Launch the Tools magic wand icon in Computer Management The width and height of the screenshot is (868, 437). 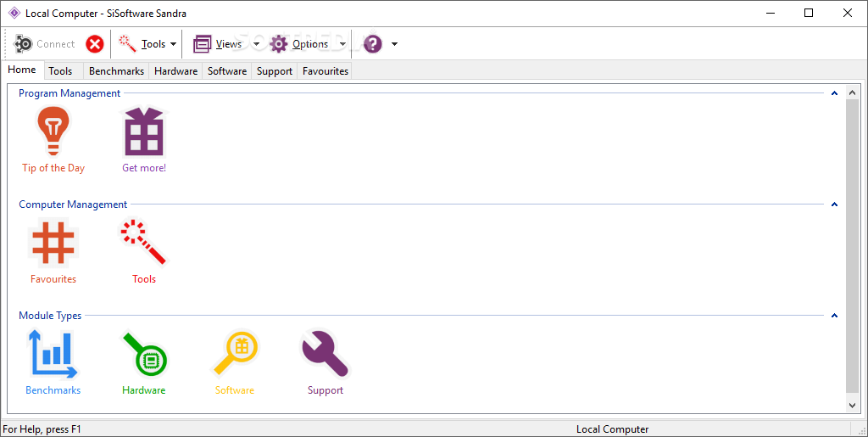(x=144, y=243)
